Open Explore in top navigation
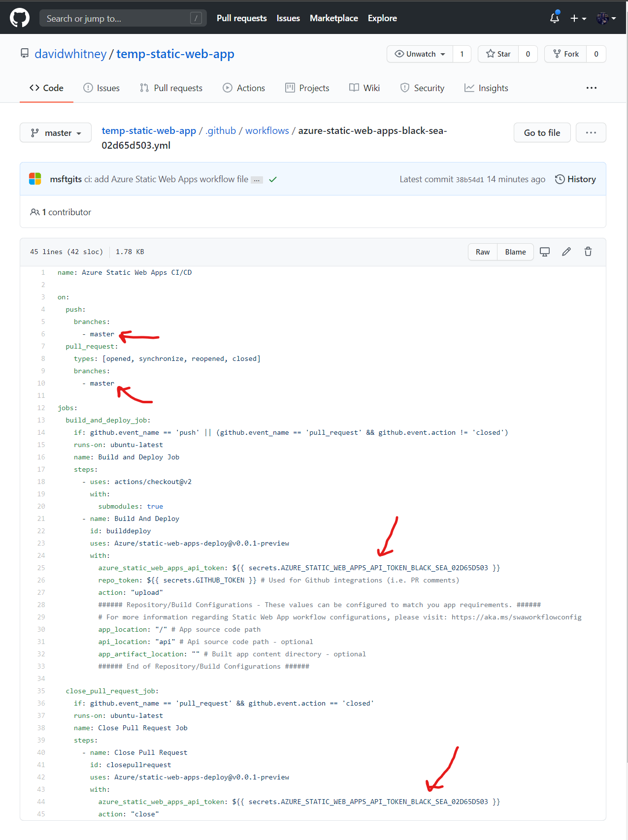 coord(382,18)
